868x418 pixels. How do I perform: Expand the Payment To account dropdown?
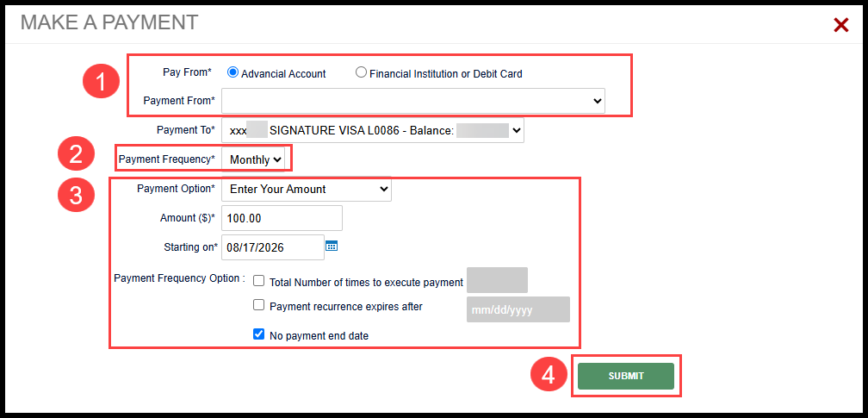tap(373, 131)
